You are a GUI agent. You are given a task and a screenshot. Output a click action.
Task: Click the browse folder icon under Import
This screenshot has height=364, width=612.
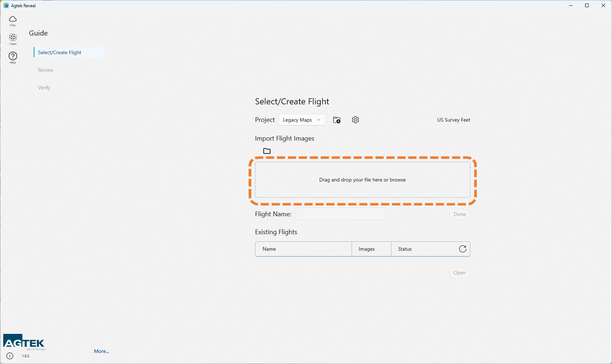point(267,151)
